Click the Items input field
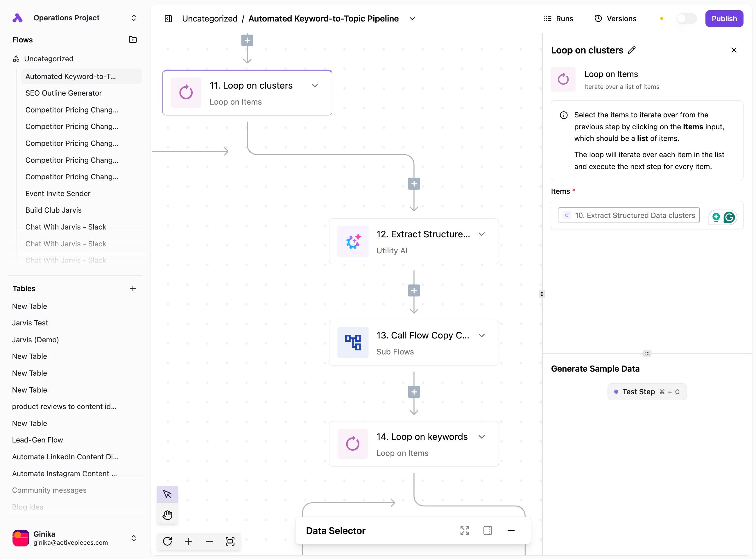The height and width of the screenshot is (559, 756). (628, 215)
